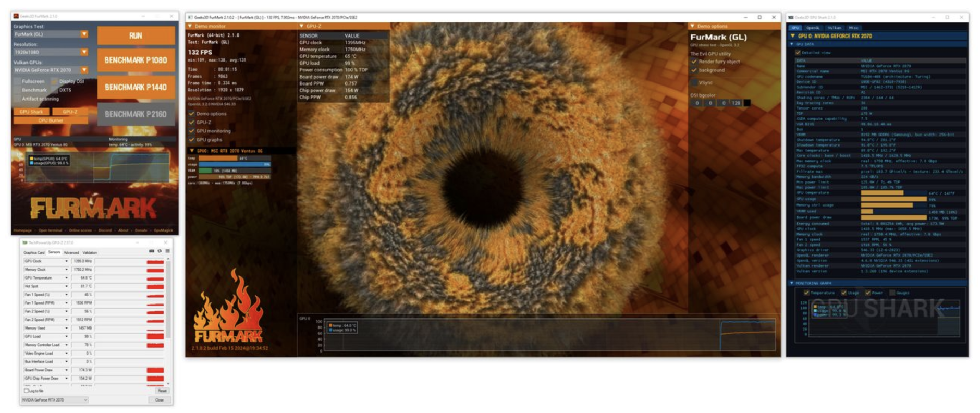
Task: Enable Fullscreen checkbox in FurMark launcher
Action: tap(17, 81)
